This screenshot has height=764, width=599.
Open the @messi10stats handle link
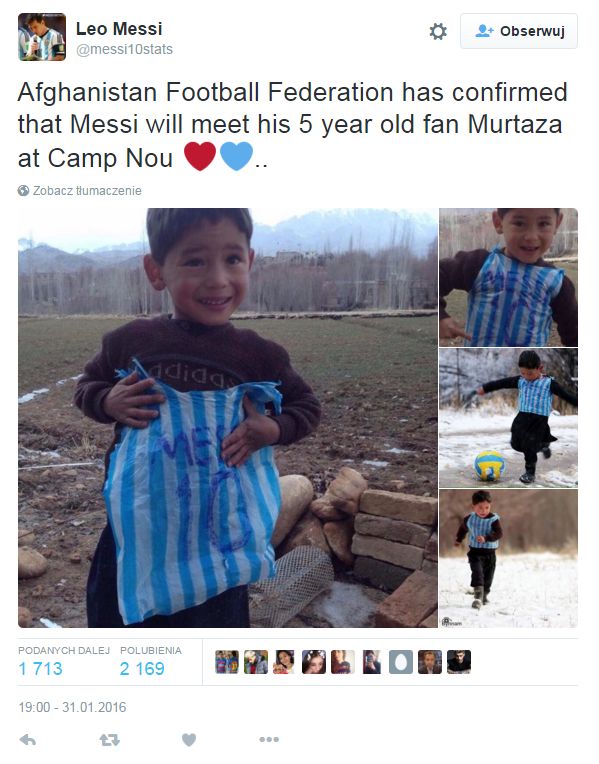[x=124, y=50]
